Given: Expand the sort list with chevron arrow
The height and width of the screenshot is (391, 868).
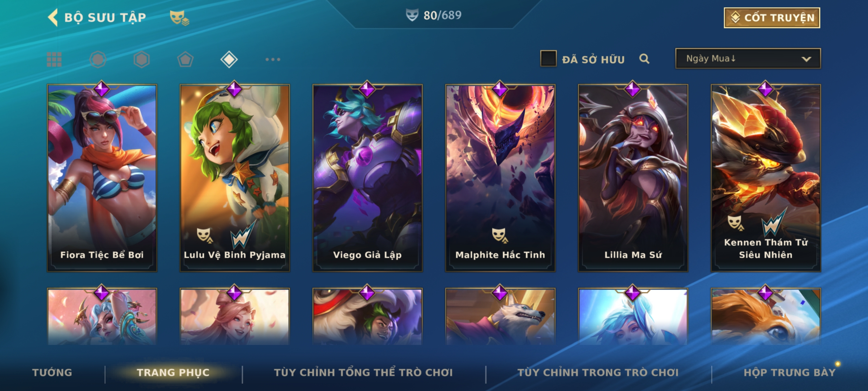Looking at the screenshot, I should [806, 59].
